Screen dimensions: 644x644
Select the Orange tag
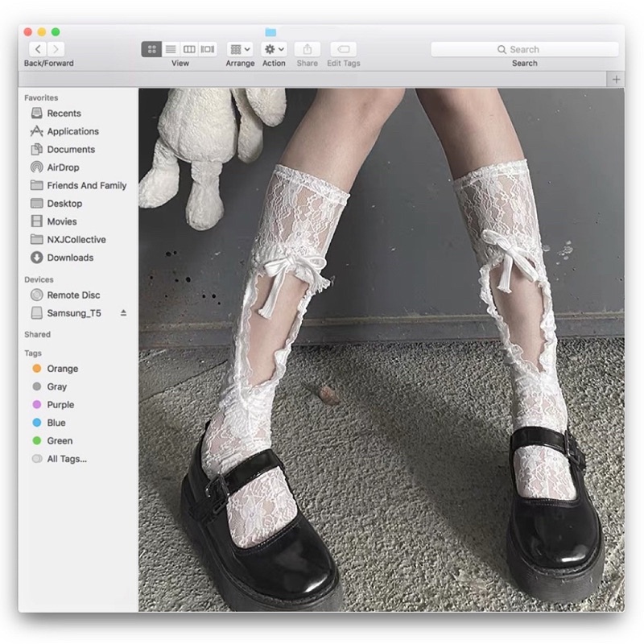pyautogui.click(x=62, y=369)
